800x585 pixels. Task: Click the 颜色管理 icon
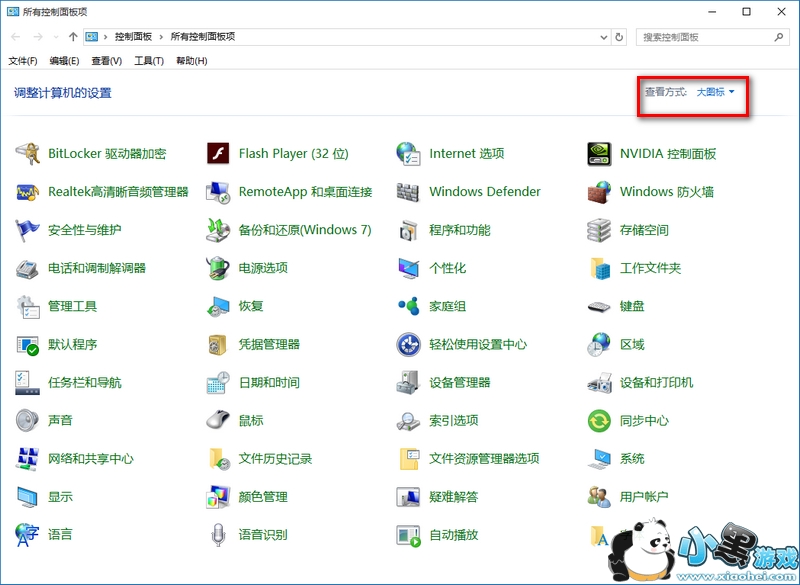coord(218,497)
